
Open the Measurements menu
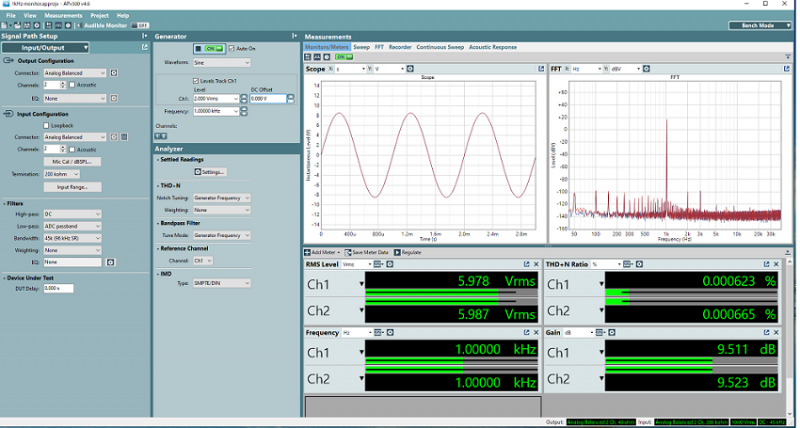tap(63, 16)
